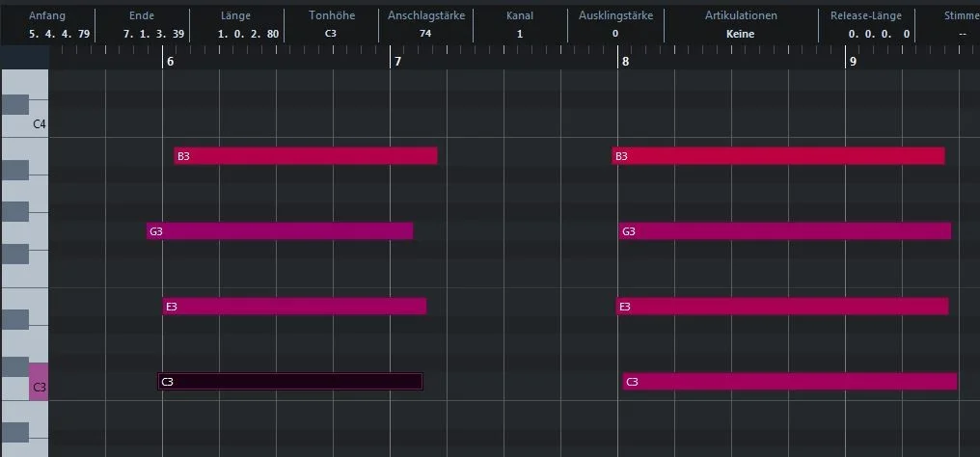Click the Anschlagstärke value 74

tap(425, 35)
